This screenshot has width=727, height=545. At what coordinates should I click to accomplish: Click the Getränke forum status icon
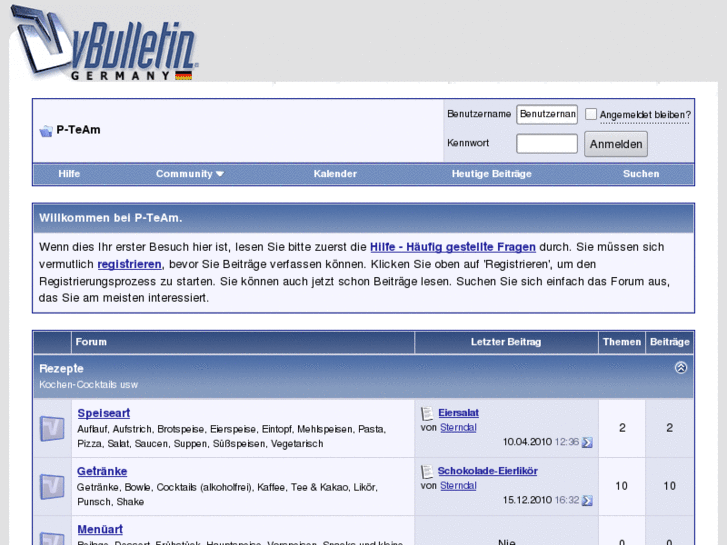[52, 486]
